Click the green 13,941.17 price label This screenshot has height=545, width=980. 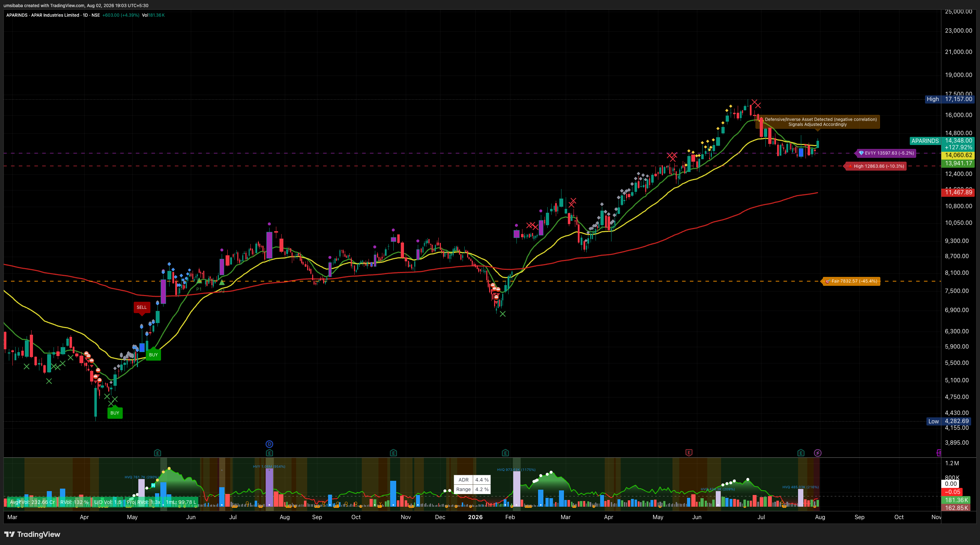click(958, 163)
